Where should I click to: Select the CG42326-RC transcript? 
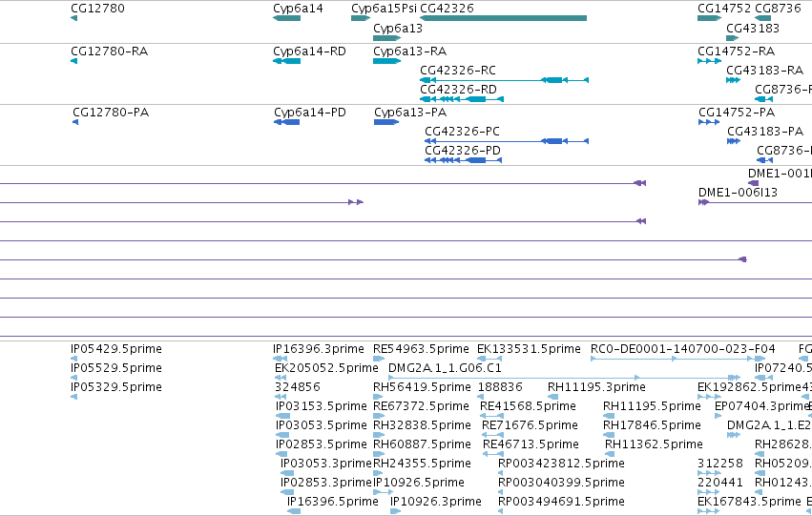pos(504,80)
